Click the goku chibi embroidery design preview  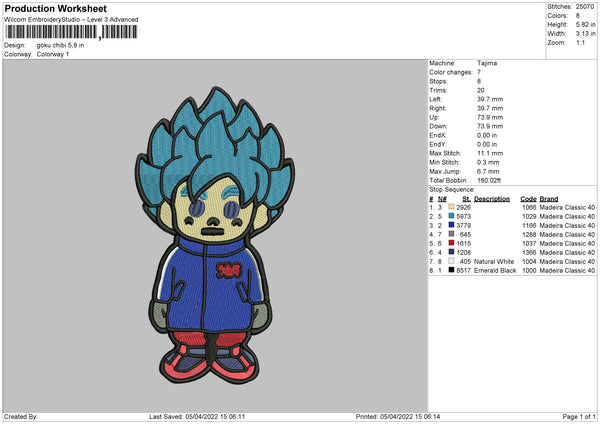[215, 236]
